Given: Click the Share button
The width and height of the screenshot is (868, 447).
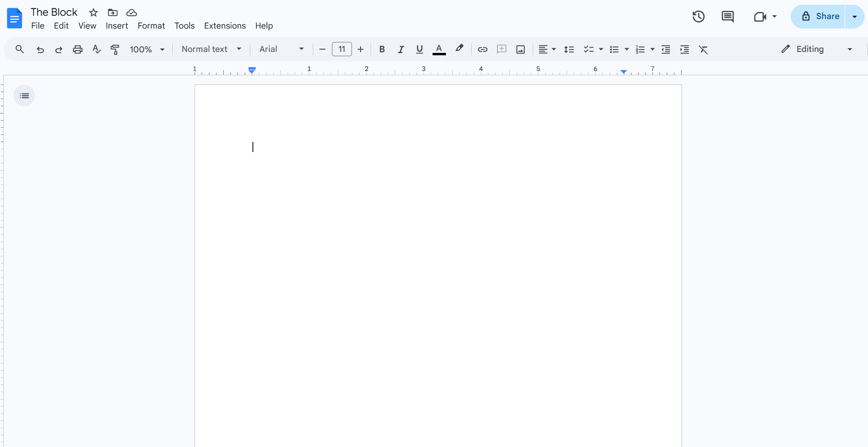Looking at the screenshot, I should click(x=818, y=17).
